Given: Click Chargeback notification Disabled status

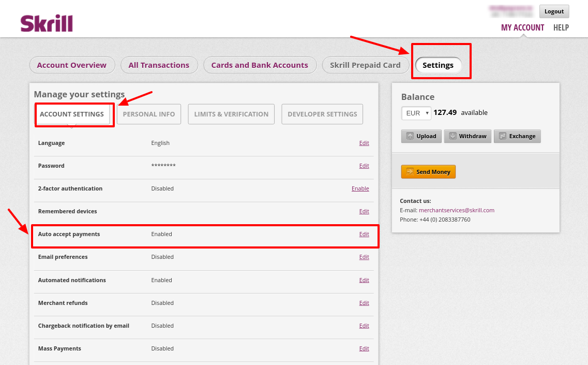Looking at the screenshot, I should [x=162, y=326].
